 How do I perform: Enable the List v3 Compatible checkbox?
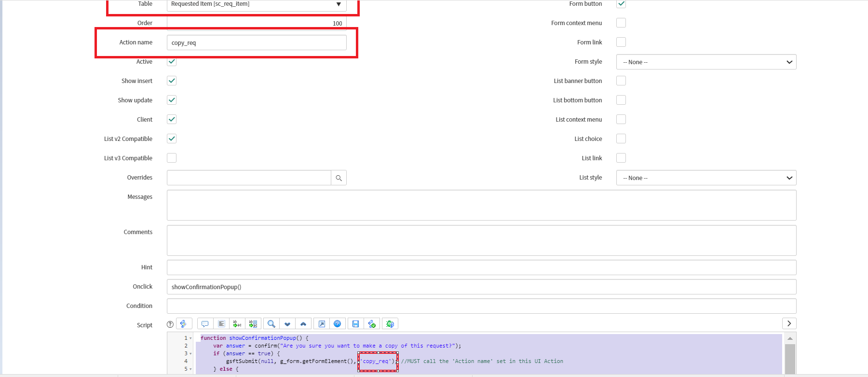pyautogui.click(x=172, y=158)
